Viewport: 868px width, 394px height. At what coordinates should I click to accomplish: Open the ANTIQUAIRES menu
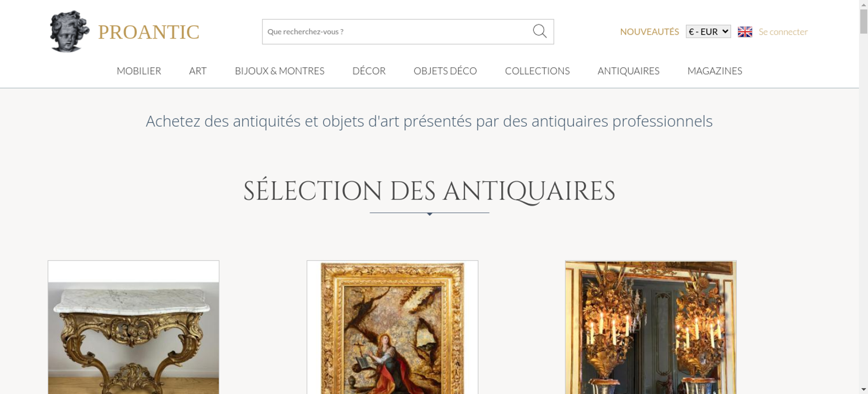[628, 71]
